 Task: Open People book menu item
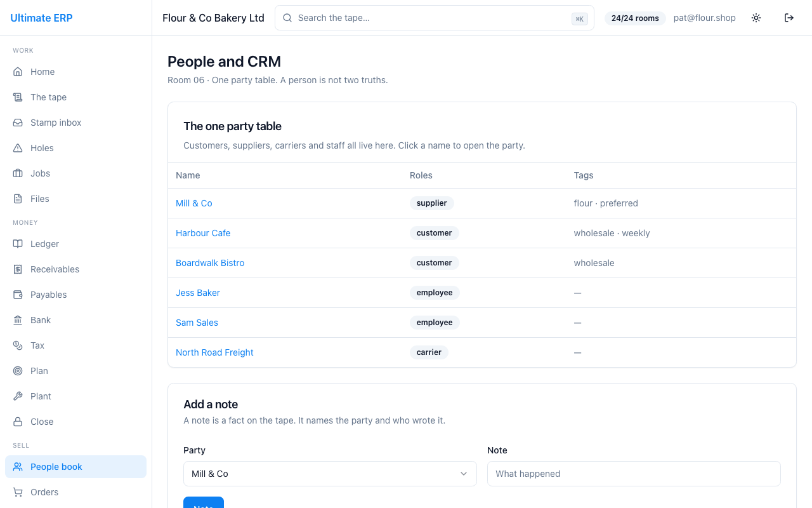click(75, 467)
